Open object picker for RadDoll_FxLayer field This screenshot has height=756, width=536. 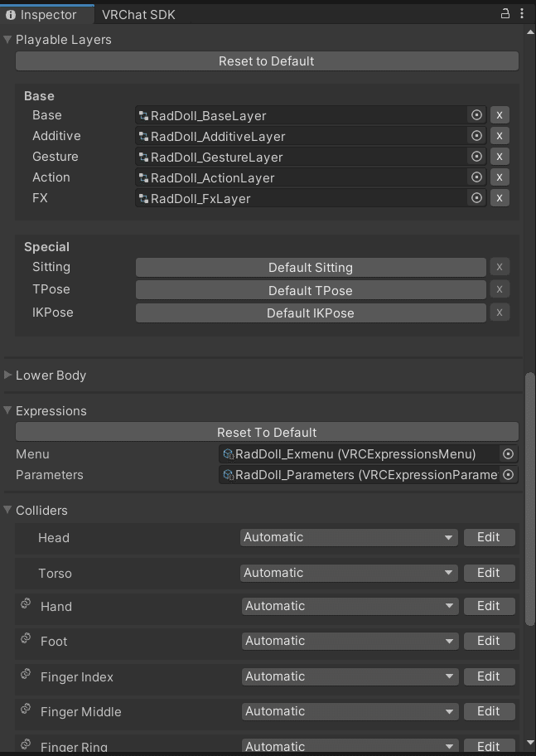pos(476,198)
